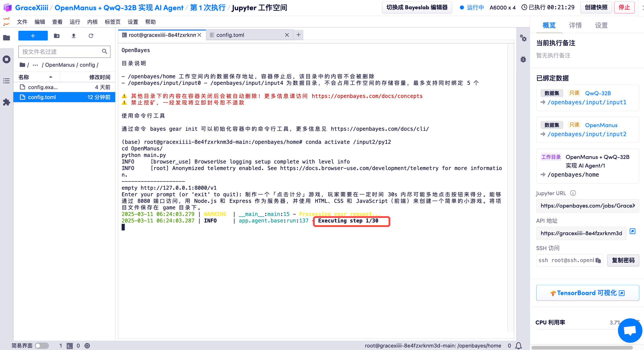Viewport: 644px width, 350px height.
Task: Open the property inspector gears icon
Action: (x=523, y=38)
